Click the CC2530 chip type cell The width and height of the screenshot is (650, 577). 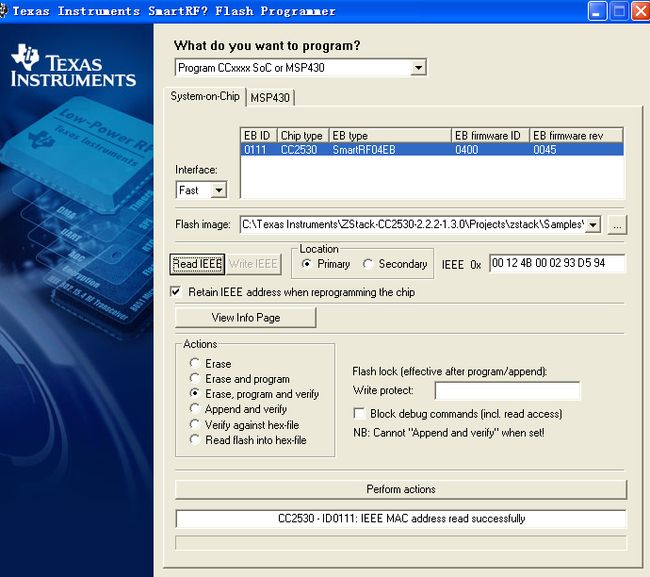pyautogui.click(x=299, y=150)
